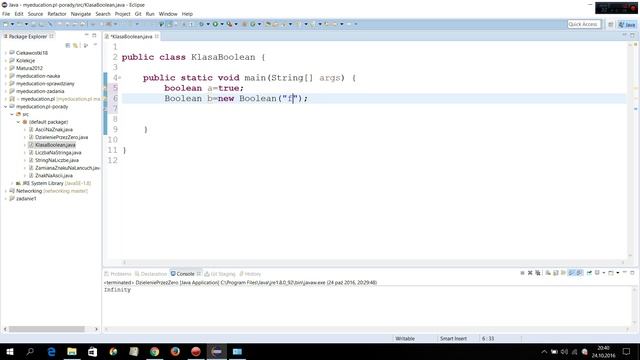Open the Project menu

coord(122,14)
